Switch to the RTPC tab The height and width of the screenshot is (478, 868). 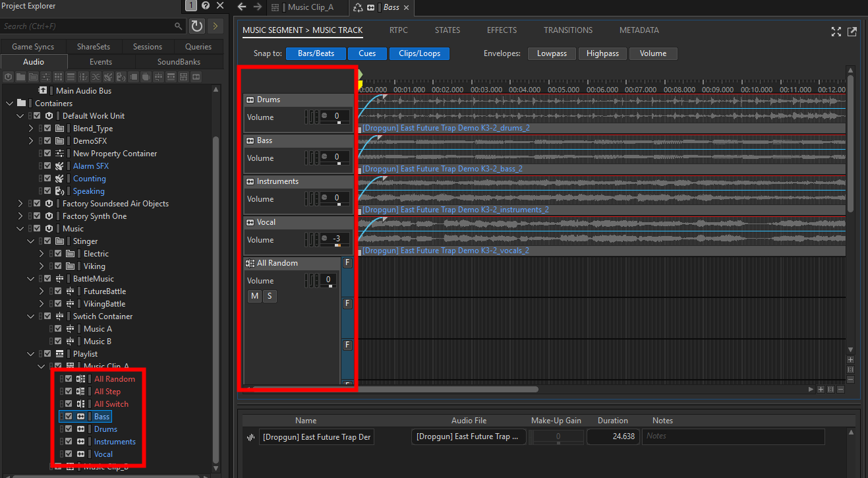tap(399, 30)
